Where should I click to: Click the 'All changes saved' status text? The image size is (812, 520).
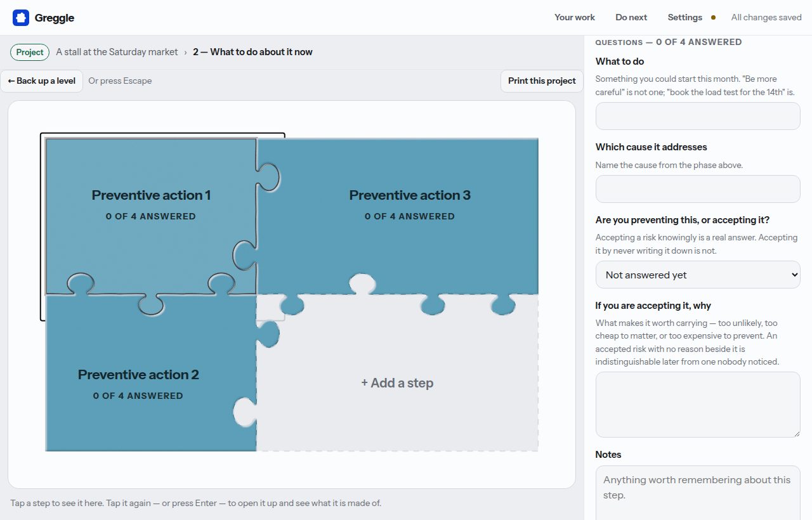coord(766,18)
